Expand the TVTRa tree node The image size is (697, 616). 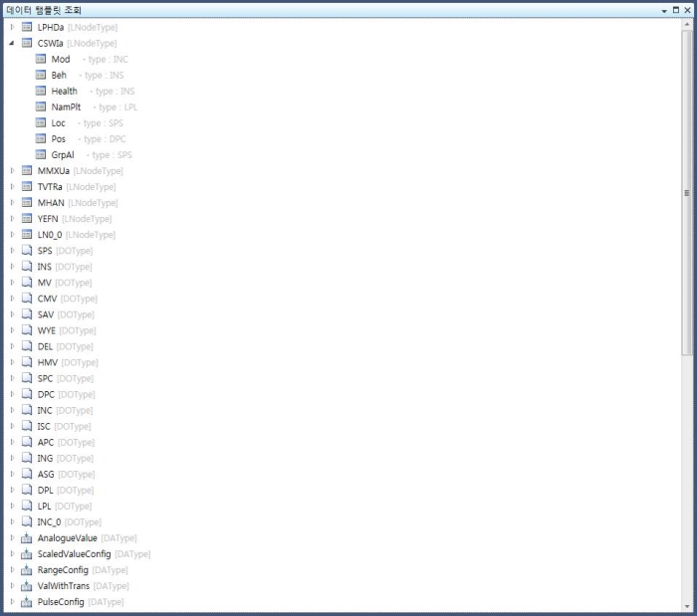12,186
